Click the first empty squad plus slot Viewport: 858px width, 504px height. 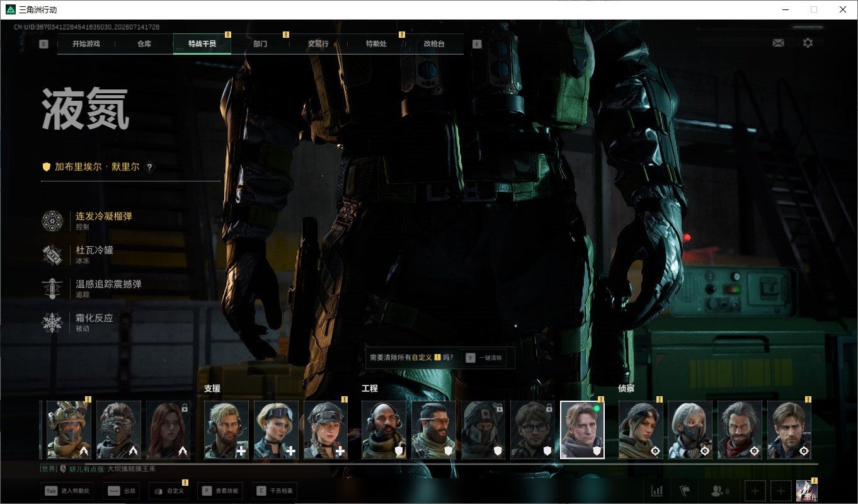click(756, 491)
